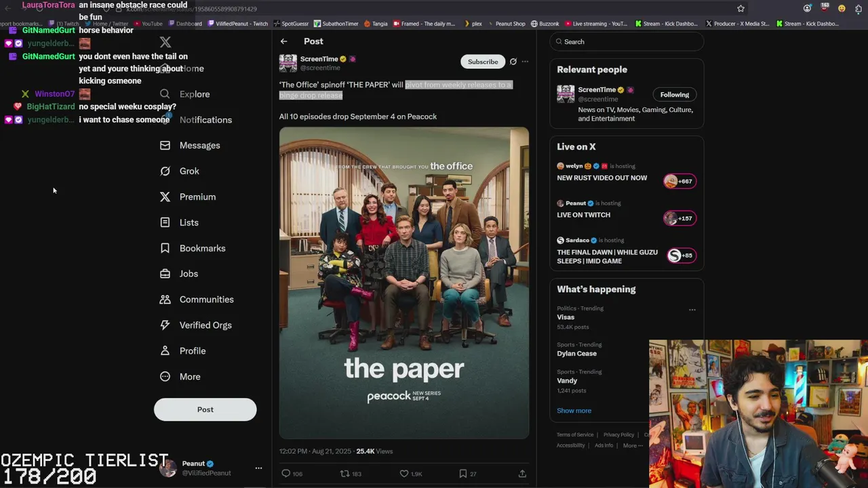This screenshot has width=868, height=488.
Task: Open the Lists icon
Action: click(x=165, y=222)
